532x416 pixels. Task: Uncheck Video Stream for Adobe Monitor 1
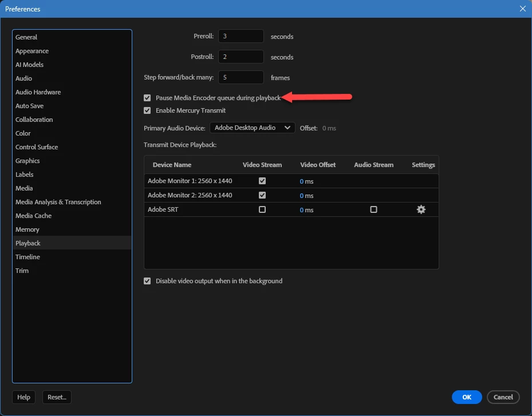(262, 181)
